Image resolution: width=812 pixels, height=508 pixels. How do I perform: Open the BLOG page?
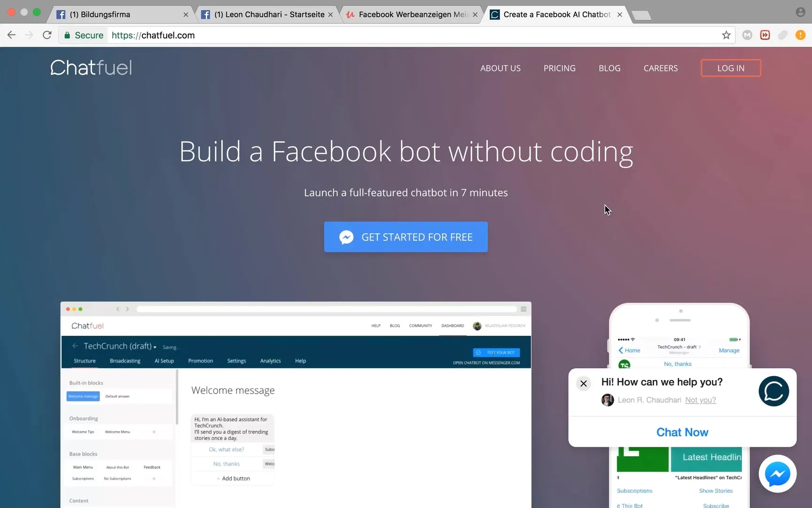pos(609,68)
